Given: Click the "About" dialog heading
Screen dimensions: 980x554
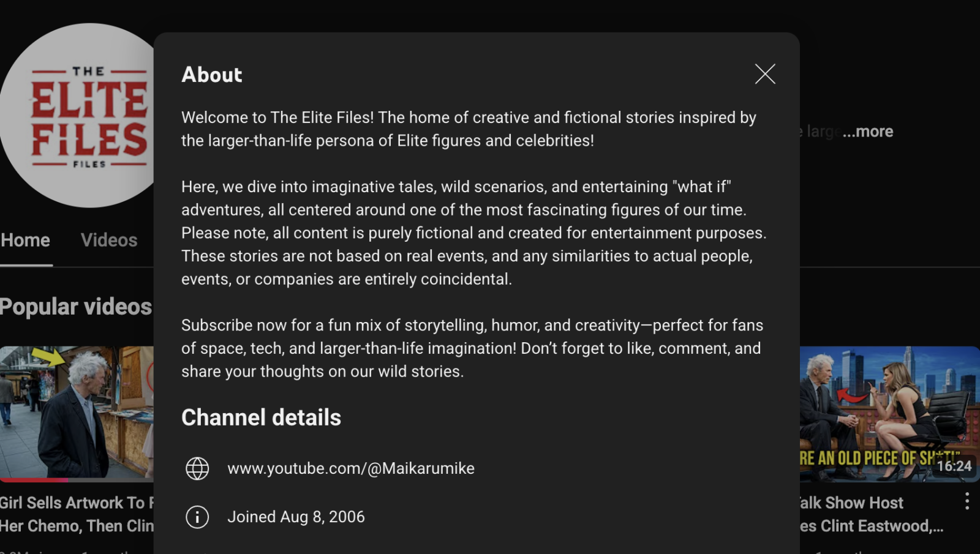Looking at the screenshot, I should [x=212, y=75].
